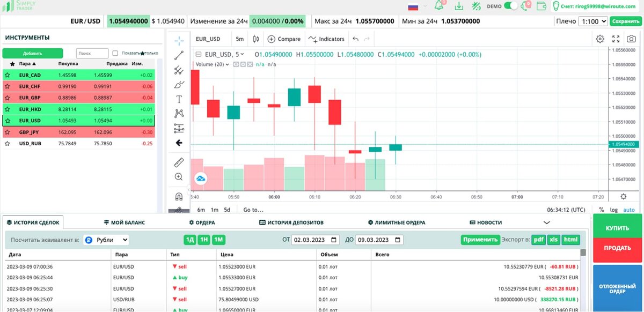Click the instruments search field
The width and height of the screenshot is (644, 312).
92,53
